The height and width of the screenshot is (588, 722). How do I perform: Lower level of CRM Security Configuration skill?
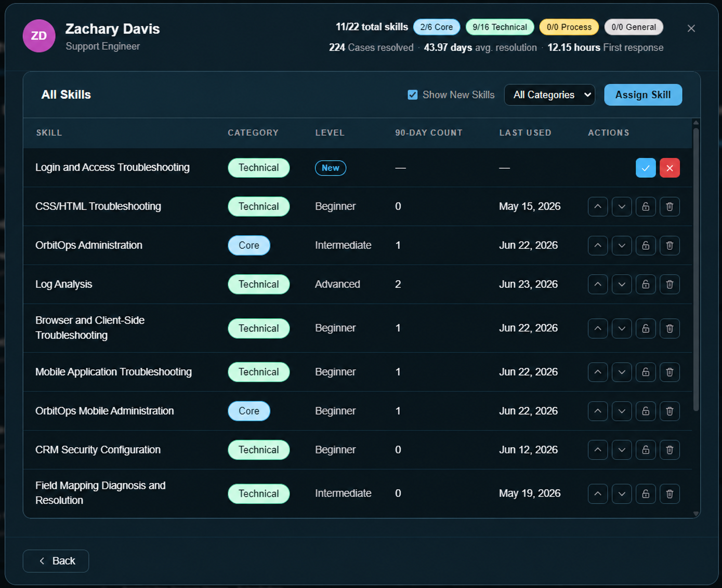pyautogui.click(x=622, y=450)
